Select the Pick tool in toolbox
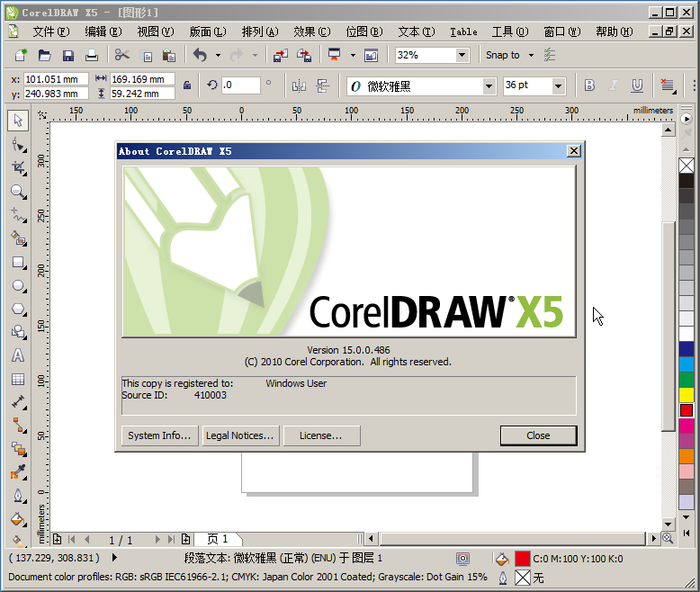 coord(17,121)
